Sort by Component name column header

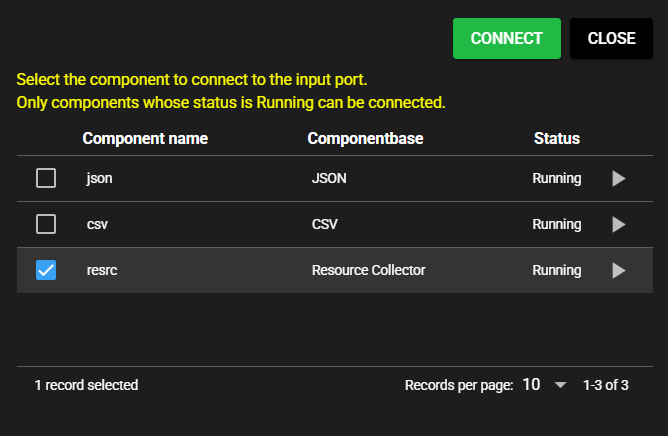[145, 138]
